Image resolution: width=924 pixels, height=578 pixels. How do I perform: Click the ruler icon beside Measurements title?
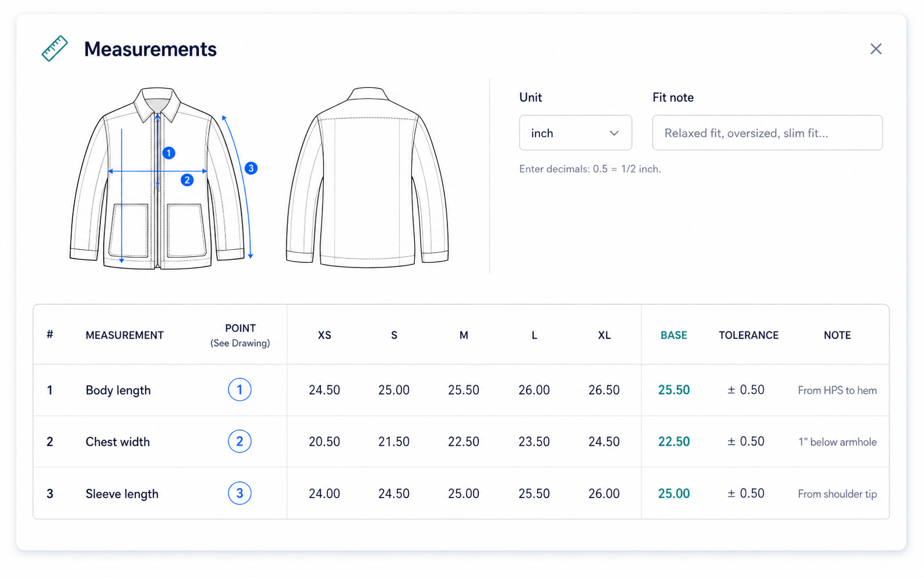(x=55, y=48)
